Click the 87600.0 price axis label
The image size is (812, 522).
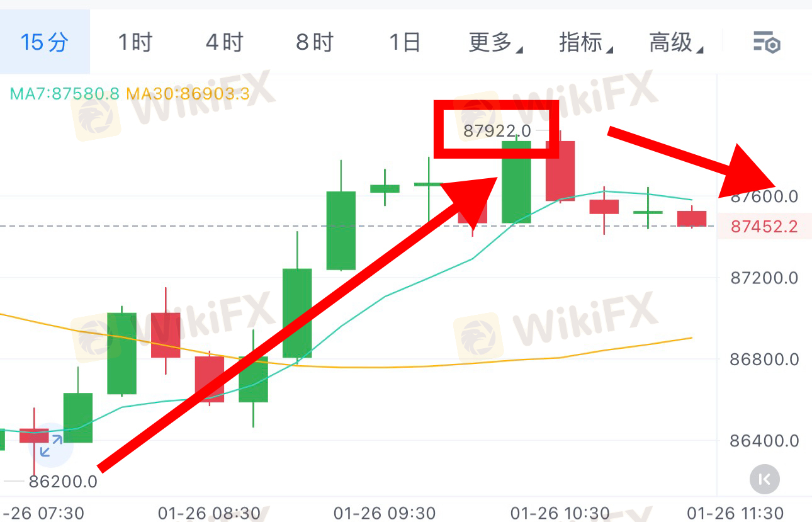click(x=764, y=196)
